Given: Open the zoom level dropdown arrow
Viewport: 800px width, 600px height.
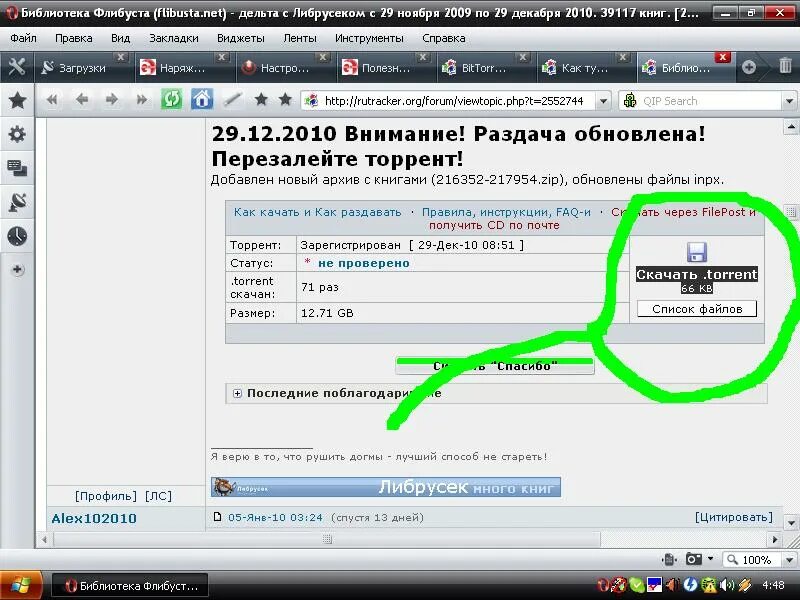Looking at the screenshot, I should (789, 560).
